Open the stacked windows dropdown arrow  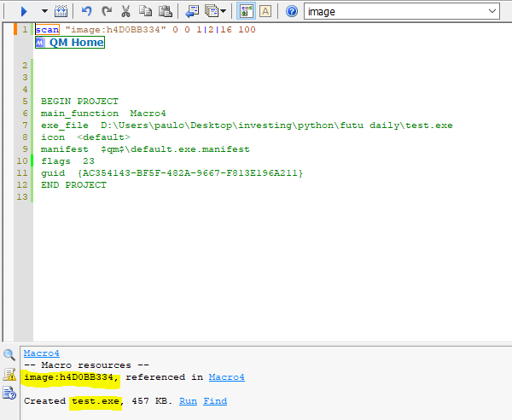coord(223,11)
